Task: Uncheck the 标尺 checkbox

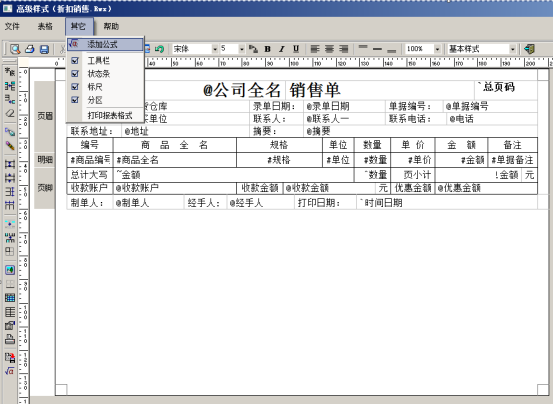Action: click(75, 87)
